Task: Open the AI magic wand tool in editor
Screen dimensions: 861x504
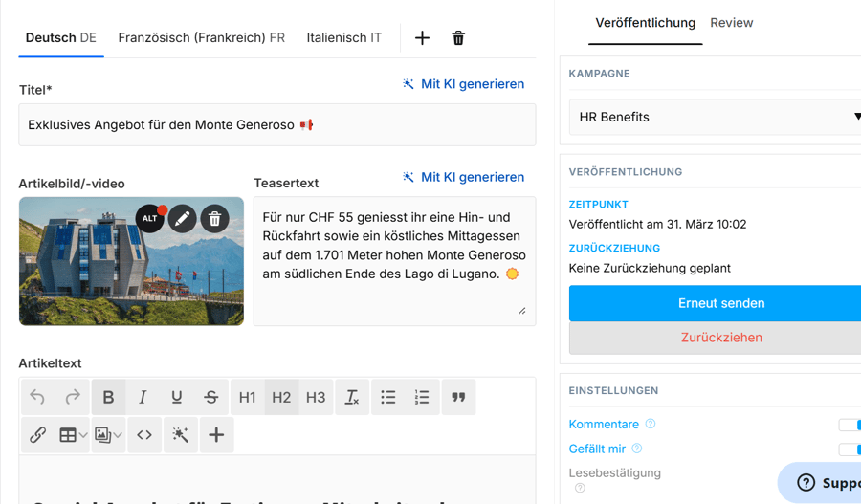Action: (180, 435)
